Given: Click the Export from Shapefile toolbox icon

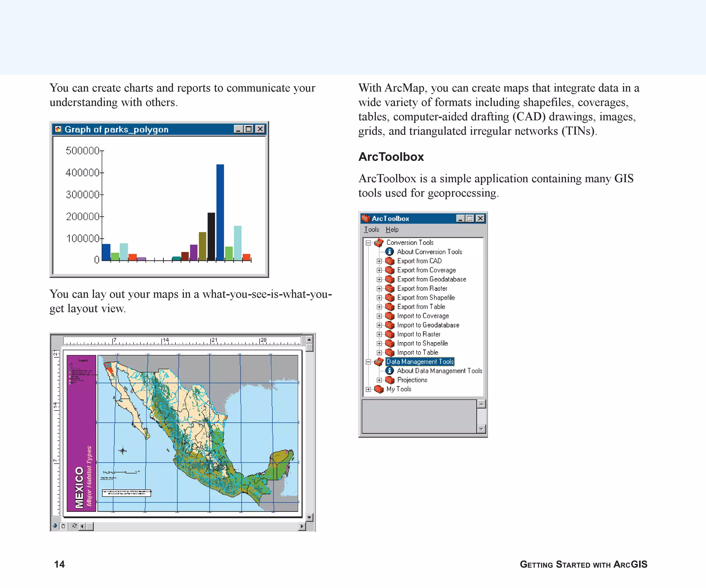Looking at the screenshot, I should (390, 298).
